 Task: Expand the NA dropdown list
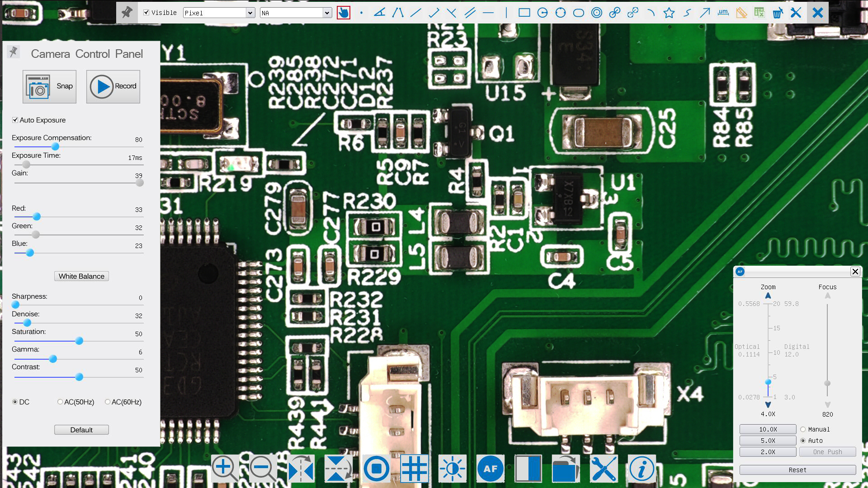tap(327, 13)
